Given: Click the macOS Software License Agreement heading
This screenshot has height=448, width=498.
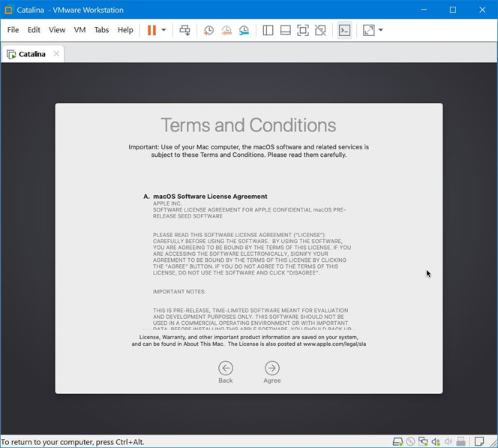Looking at the screenshot, I should [210, 197].
